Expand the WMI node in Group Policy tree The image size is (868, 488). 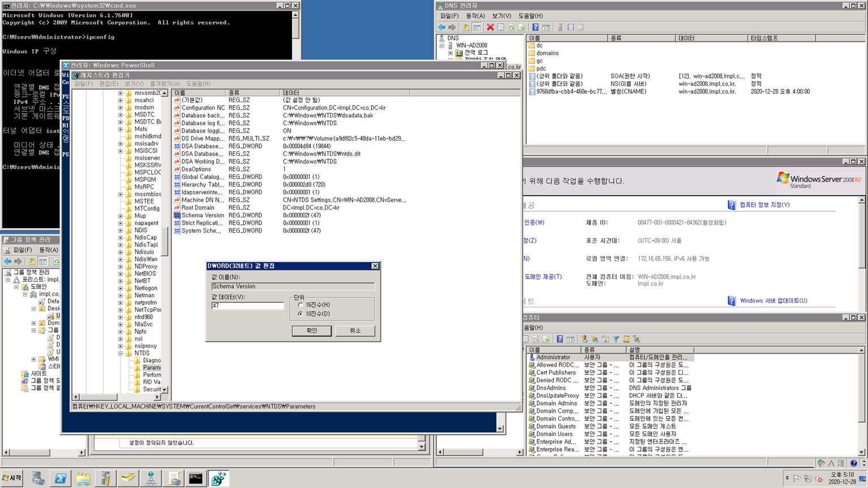pyautogui.click(x=33, y=359)
